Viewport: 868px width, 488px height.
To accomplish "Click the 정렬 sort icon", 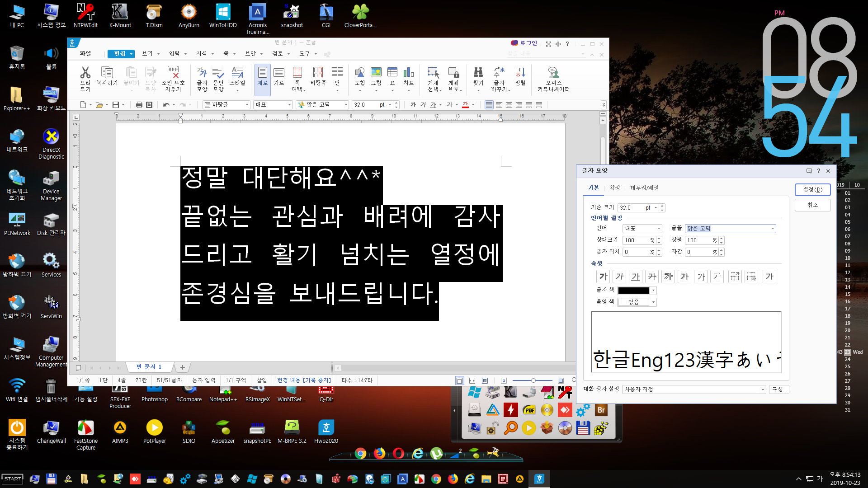I will tap(520, 76).
